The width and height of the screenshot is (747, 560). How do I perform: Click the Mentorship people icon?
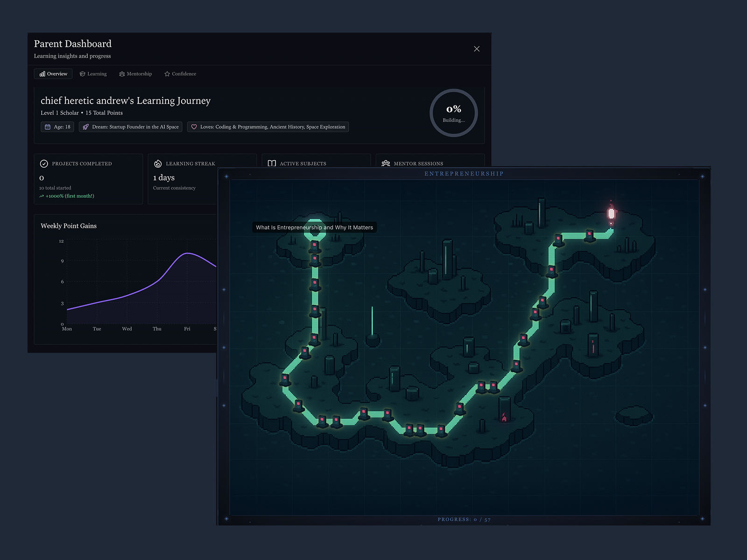(x=121, y=74)
